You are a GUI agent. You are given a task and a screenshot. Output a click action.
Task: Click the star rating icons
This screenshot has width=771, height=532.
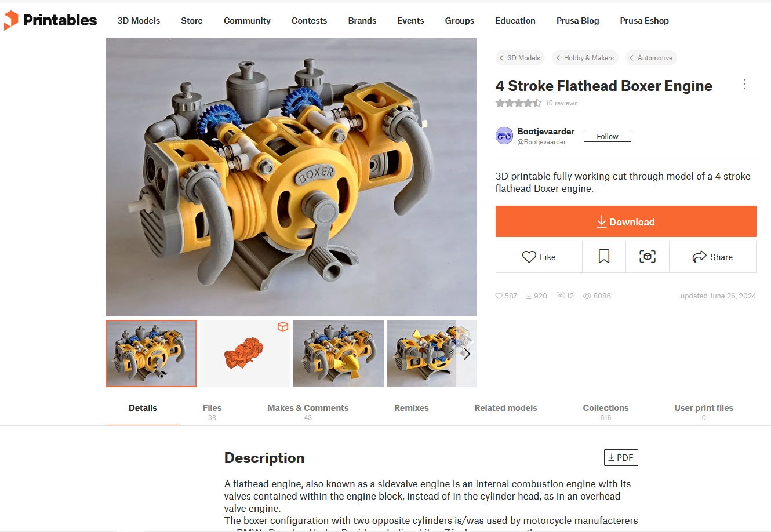coord(519,103)
